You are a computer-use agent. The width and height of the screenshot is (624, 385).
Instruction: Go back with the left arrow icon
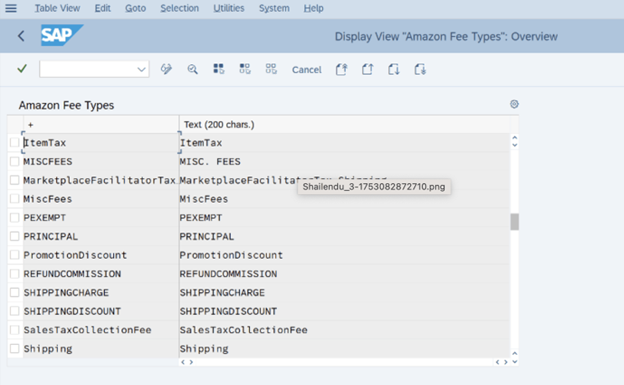pos(21,36)
